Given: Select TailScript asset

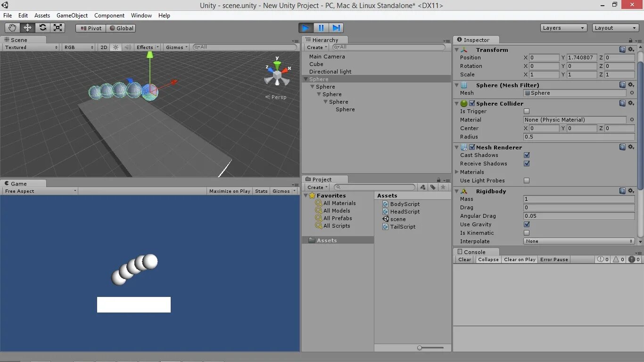Looking at the screenshot, I should pos(399,227).
